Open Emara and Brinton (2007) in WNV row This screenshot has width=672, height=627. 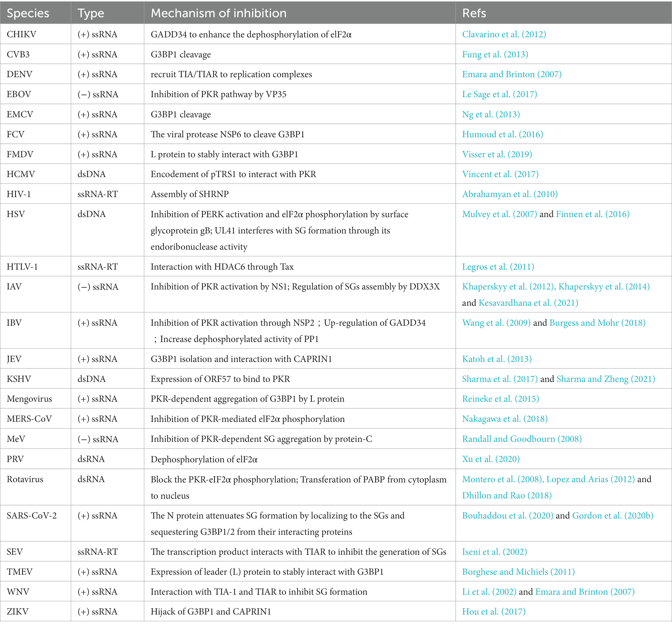(585, 592)
